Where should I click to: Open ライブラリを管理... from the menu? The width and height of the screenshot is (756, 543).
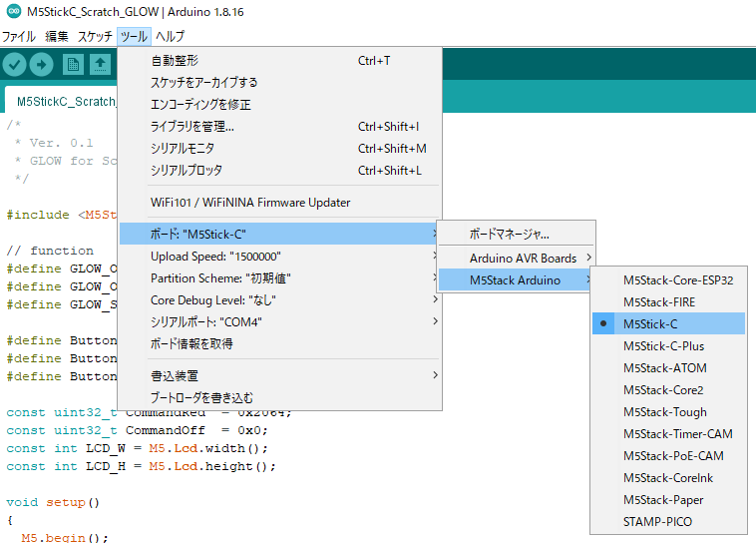coord(280,127)
